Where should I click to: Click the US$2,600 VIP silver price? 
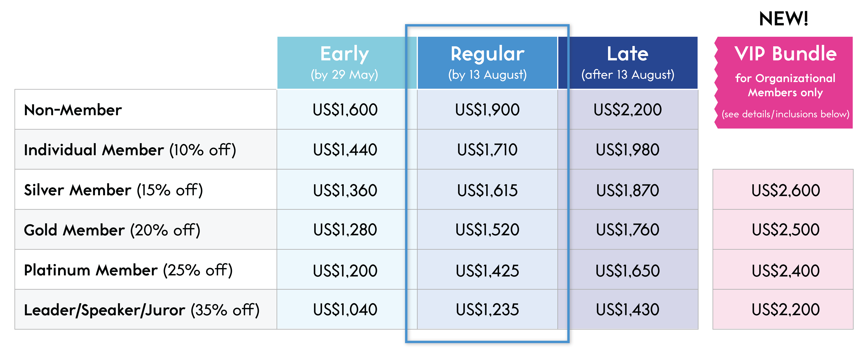(x=785, y=190)
